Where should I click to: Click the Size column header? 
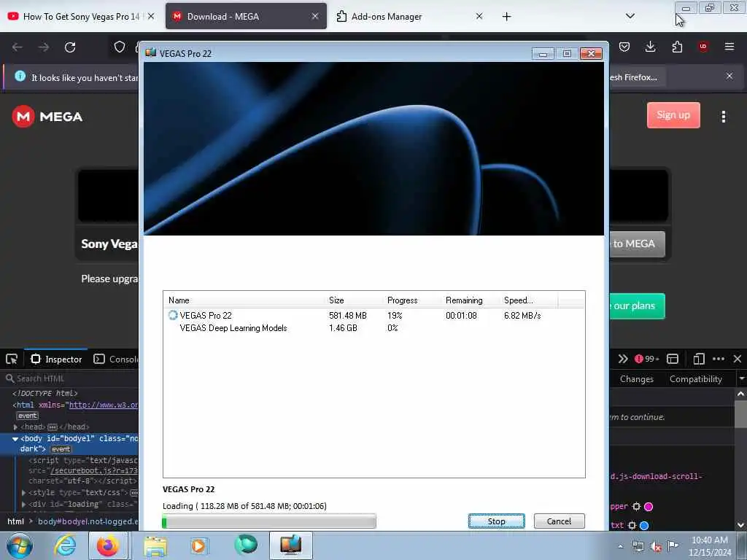point(354,300)
